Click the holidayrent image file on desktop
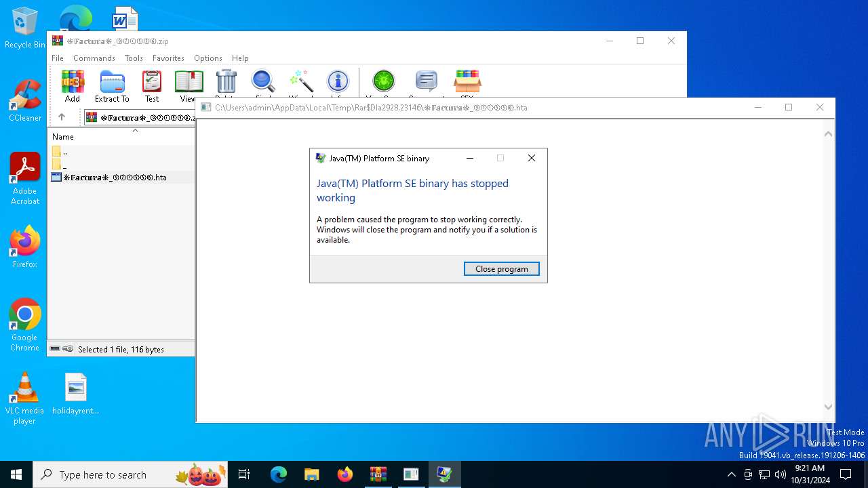868x488 pixels. [x=76, y=394]
